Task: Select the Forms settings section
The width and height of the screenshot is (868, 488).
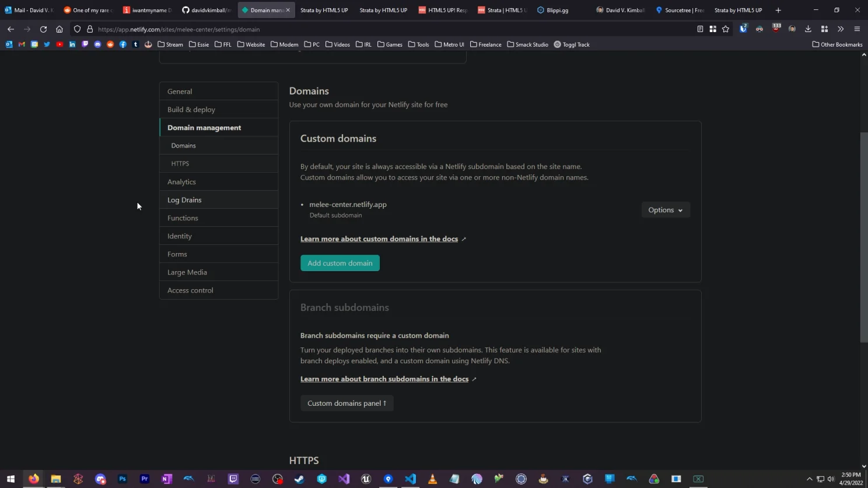Action: pos(177,254)
